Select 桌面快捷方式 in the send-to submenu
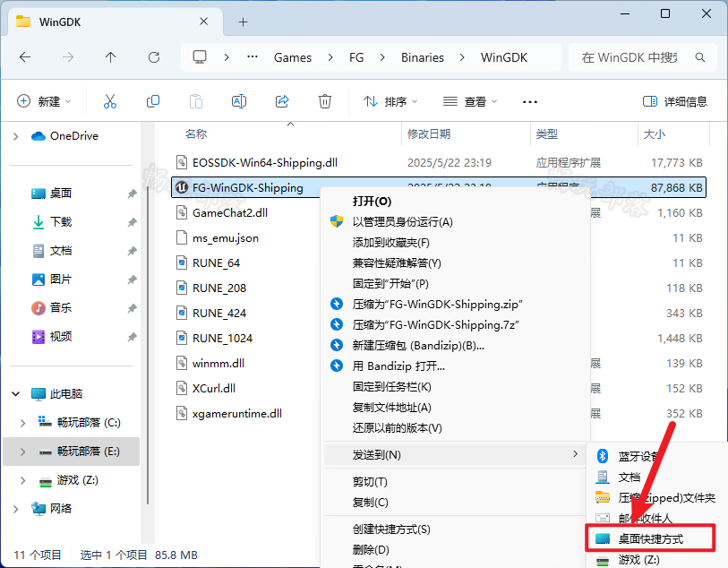The image size is (728, 568). [650, 538]
